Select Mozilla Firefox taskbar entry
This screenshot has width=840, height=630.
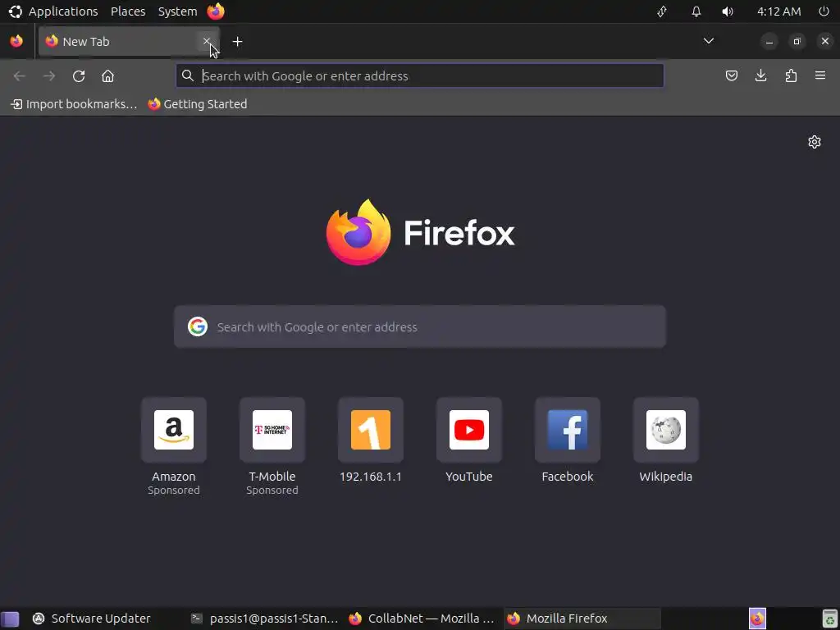click(x=582, y=619)
